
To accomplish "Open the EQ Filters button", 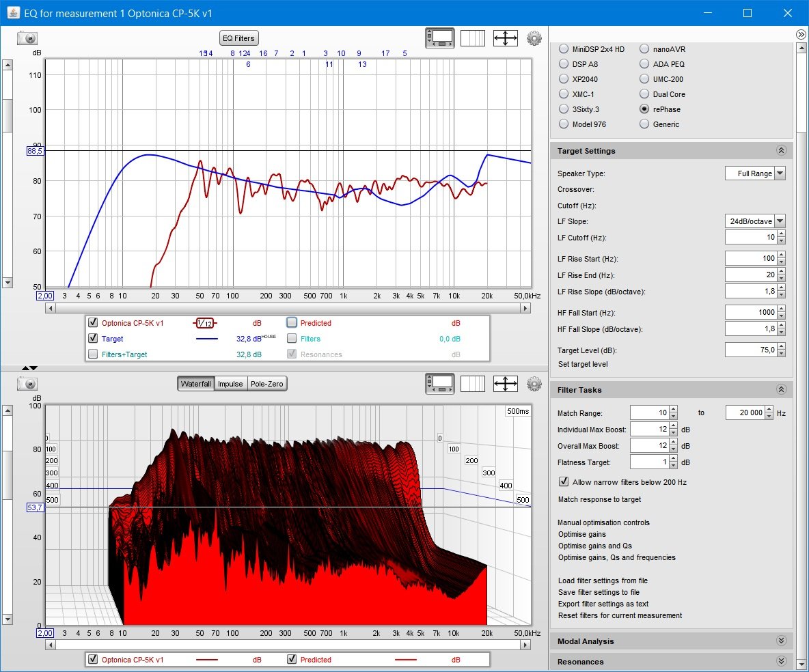I will pos(238,38).
